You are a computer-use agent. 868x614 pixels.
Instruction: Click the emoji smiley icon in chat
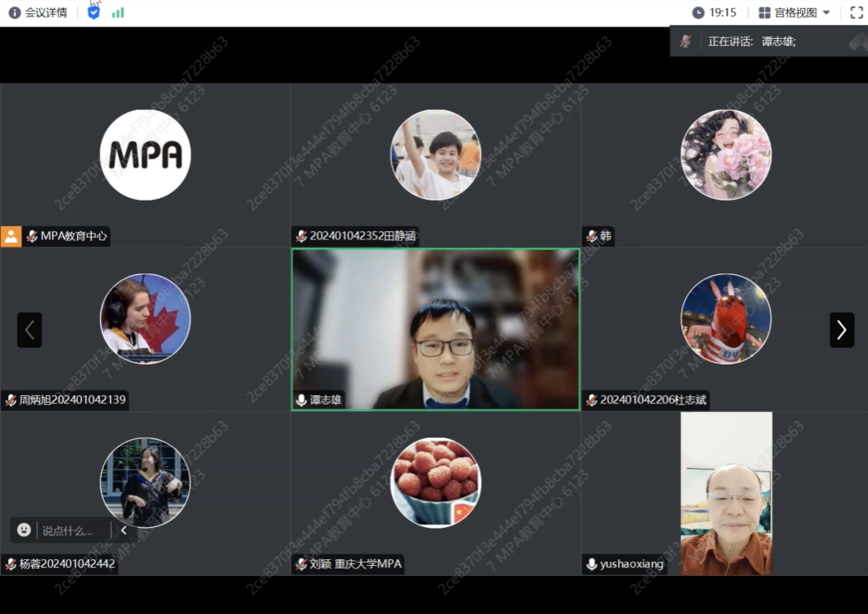(x=24, y=529)
